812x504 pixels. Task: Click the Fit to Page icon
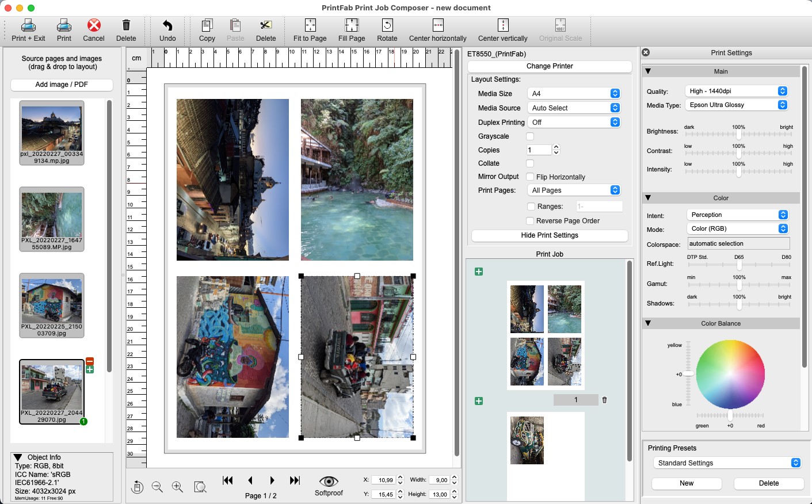tap(310, 26)
